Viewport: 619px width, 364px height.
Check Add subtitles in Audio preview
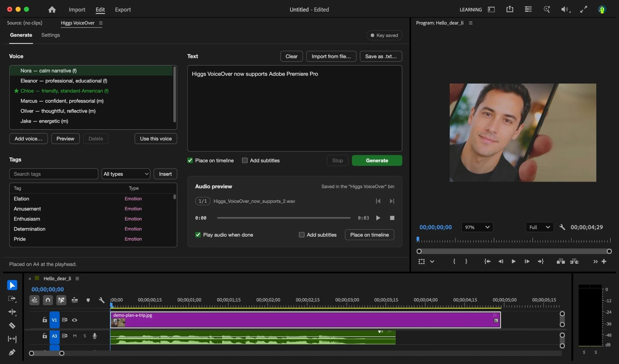click(302, 235)
